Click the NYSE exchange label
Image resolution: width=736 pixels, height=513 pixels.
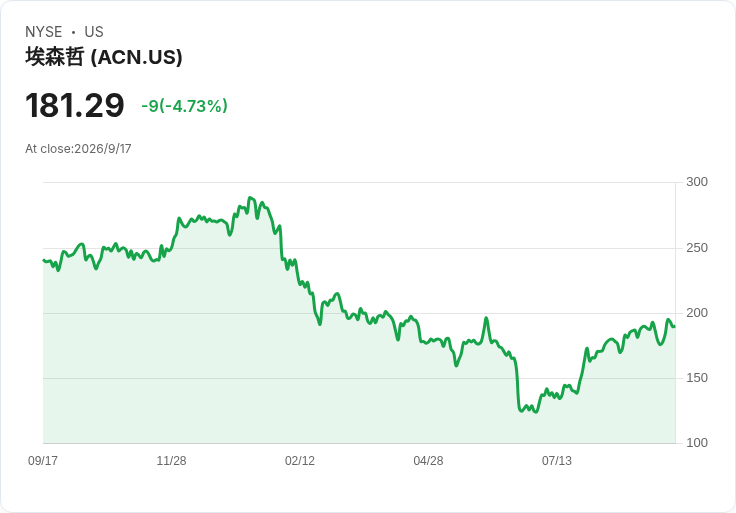[44, 32]
